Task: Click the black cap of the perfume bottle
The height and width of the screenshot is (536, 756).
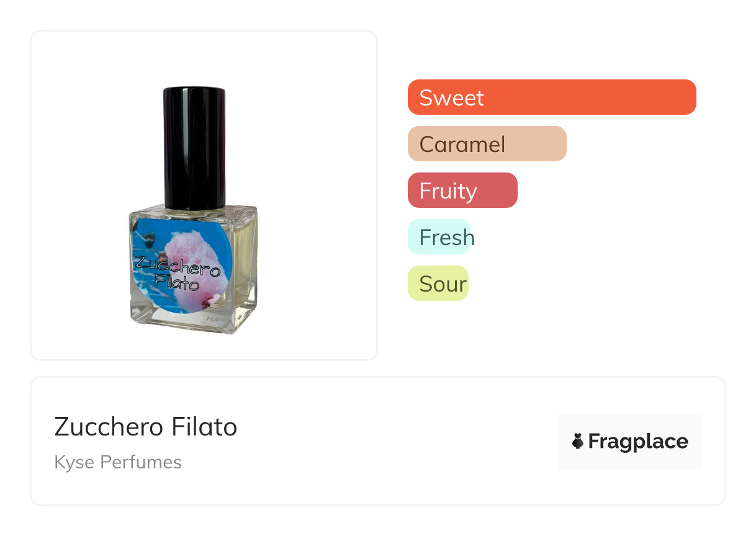Action: click(x=194, y=148)
